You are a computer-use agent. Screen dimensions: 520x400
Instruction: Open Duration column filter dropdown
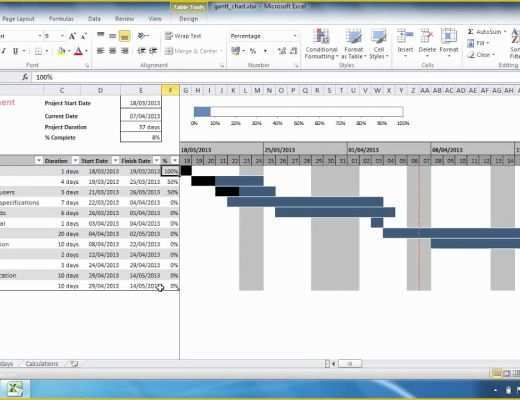tap(75, 160)
